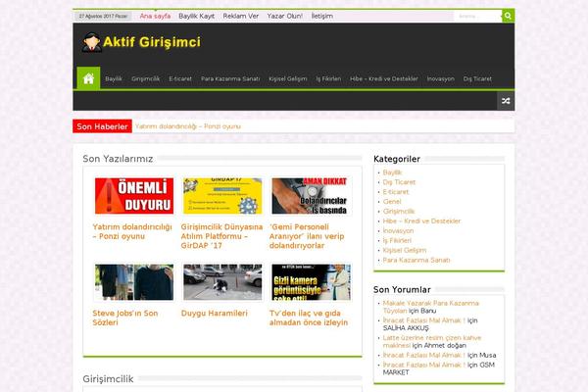Select İnovasyon in main navigation bar
Image resolution: width=588 pixels, height=392 pixels.
pyautogui.click(x=441, y=78)
